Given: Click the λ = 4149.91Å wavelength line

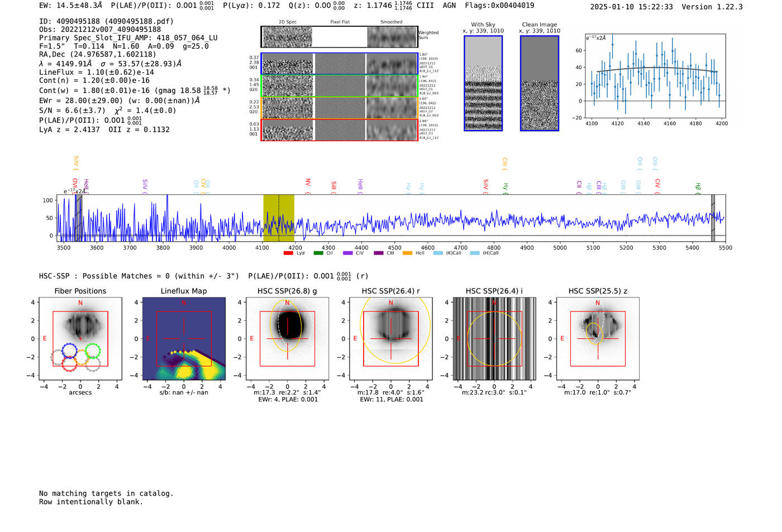Looking at the screenshot, I should coord(110,64).
